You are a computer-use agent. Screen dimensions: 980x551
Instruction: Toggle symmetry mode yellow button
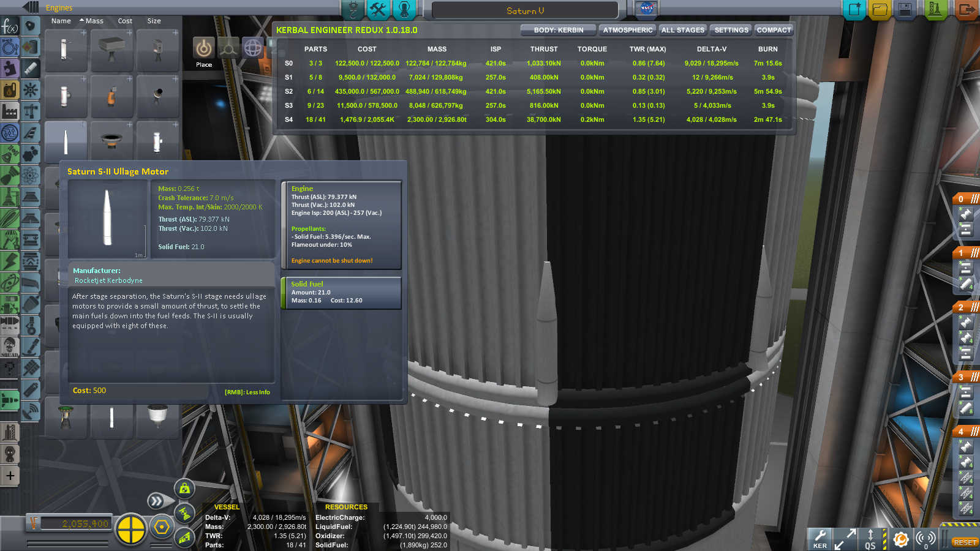tap(130, 528)
